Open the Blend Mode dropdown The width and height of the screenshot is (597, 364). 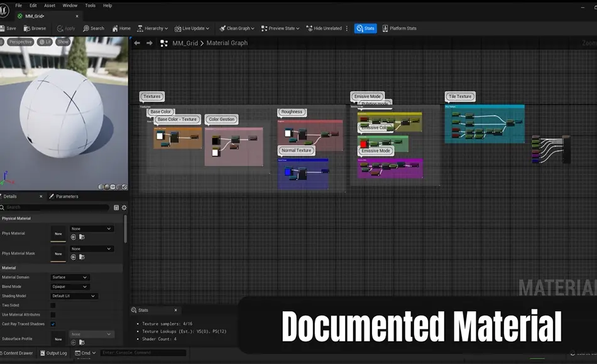(x=69, y=286)
